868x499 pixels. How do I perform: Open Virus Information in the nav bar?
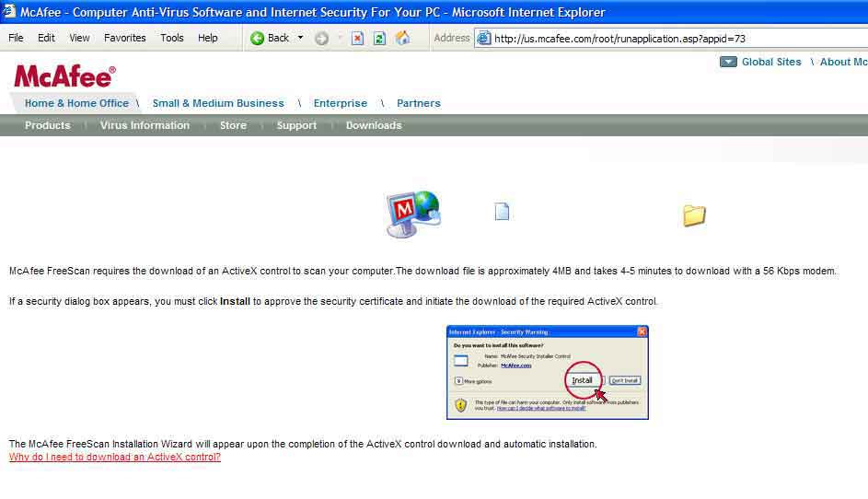pos(145,125)
